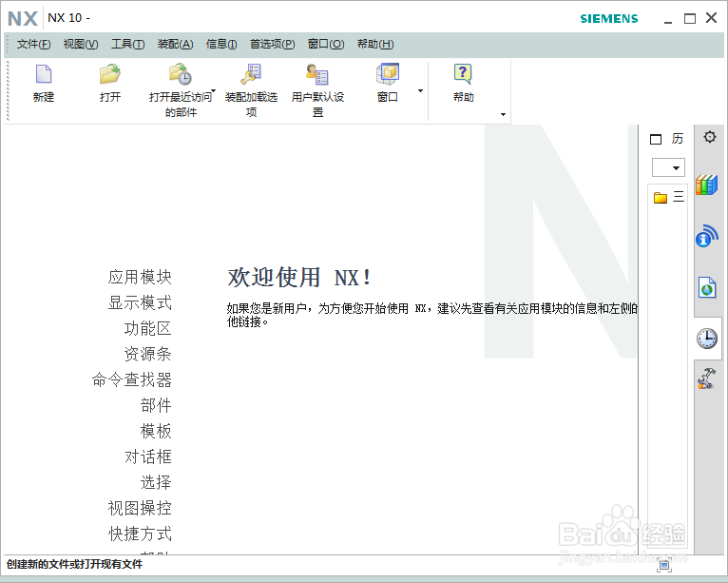The width and height of the screenshot is (728, 583).
Task: Select the 部件 welcome link
Action: 156,405
